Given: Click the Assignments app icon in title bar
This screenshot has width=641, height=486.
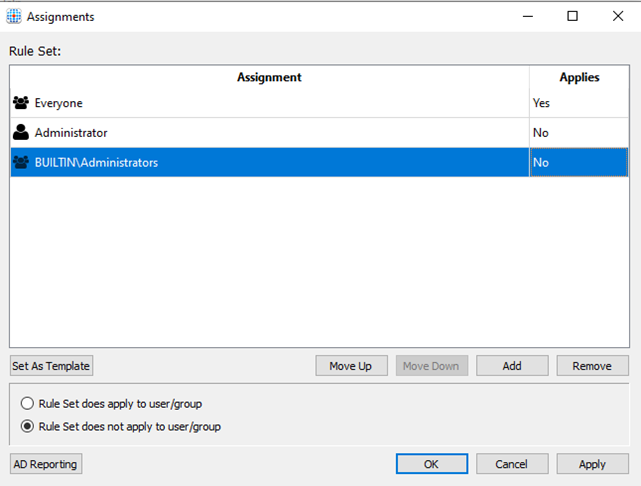Looking at the screenshot, I should coord(14,16).
